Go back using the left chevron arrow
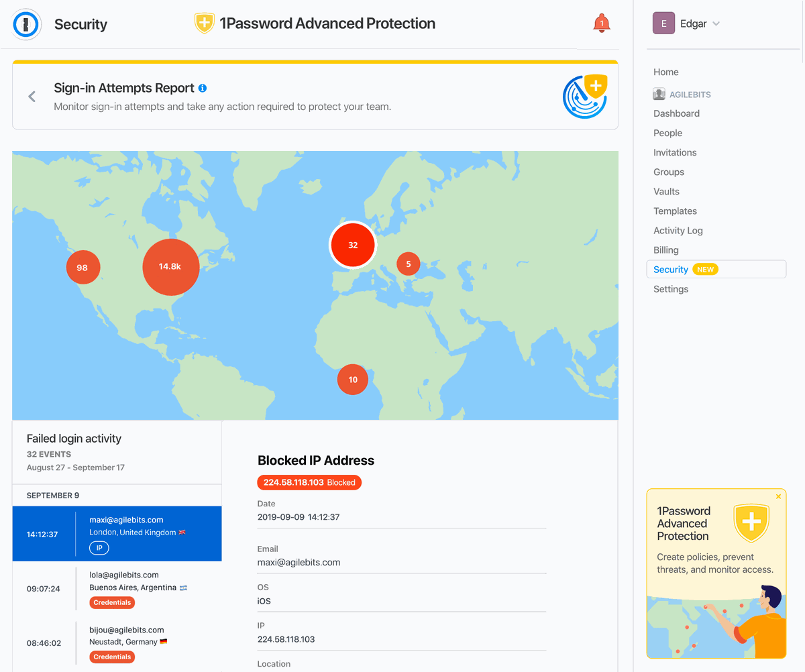805x672 pixels. click(x=32, y=97)
